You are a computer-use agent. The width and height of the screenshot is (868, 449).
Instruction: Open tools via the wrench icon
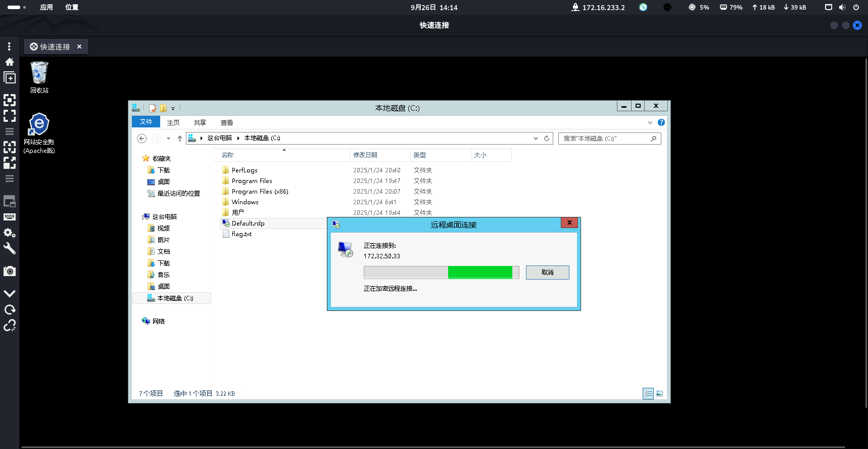(x=10, y=248)
